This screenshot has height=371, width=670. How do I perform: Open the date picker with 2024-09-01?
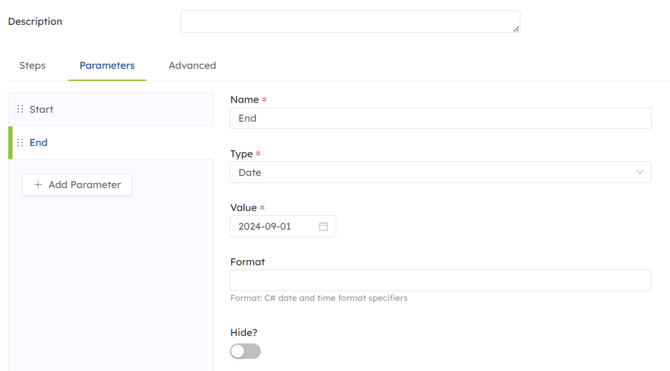tap(283, 227)
